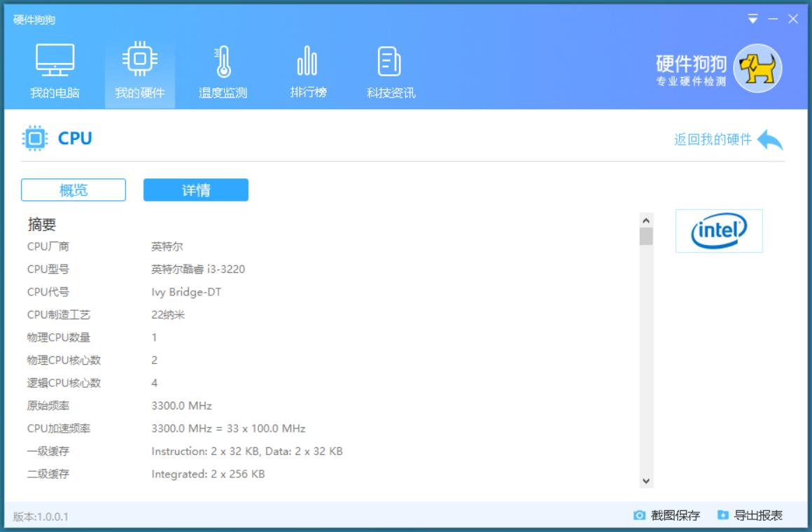This screenshot has width=812, height=532.
Task: Click the camera icon for 截图保存
Action: (639, 515)
